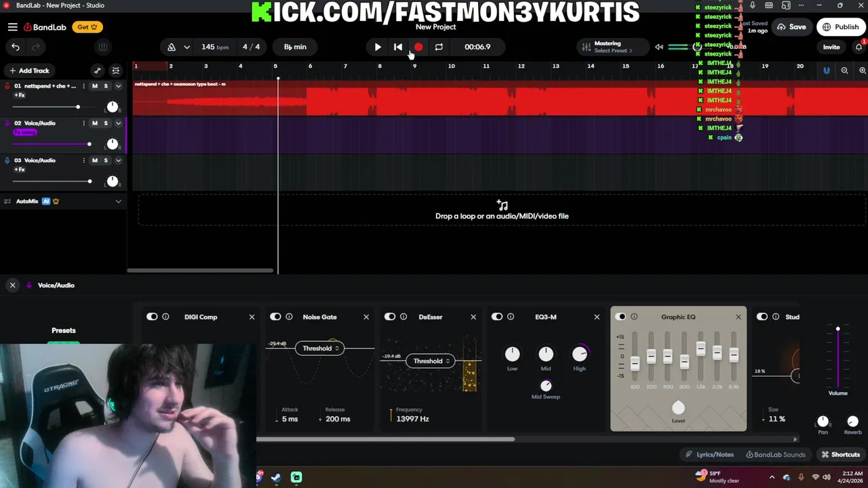Close the Voice/Audio effects panel
This screenshot has width=868, height=488.
pos(12,285)
